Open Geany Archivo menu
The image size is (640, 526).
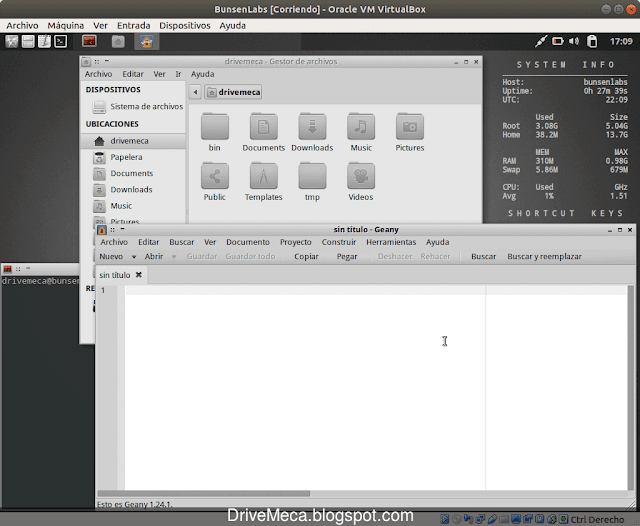pos(114,242)
